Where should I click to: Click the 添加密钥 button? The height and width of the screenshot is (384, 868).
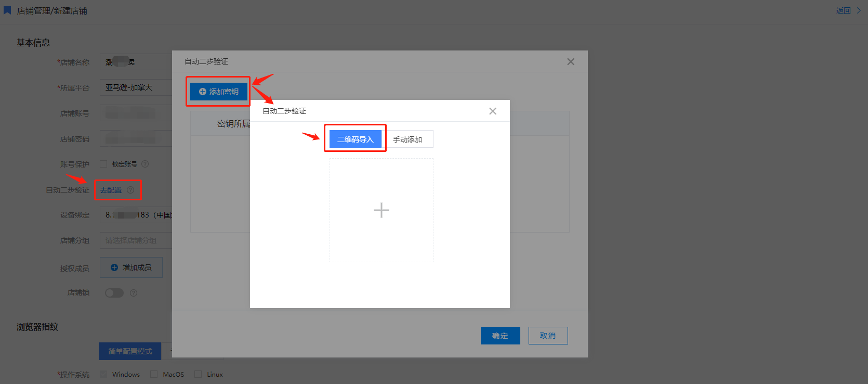tap(218, 92)
